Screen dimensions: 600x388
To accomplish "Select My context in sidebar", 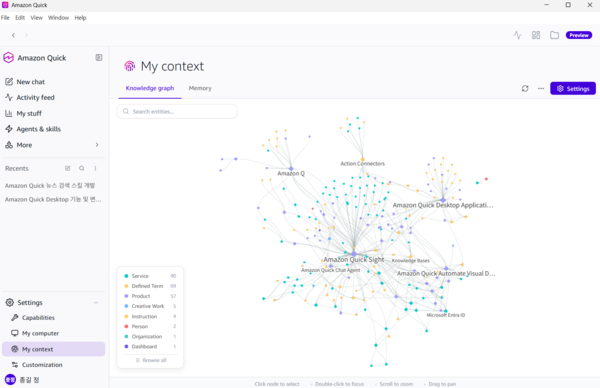I will [x=54, y=349].
